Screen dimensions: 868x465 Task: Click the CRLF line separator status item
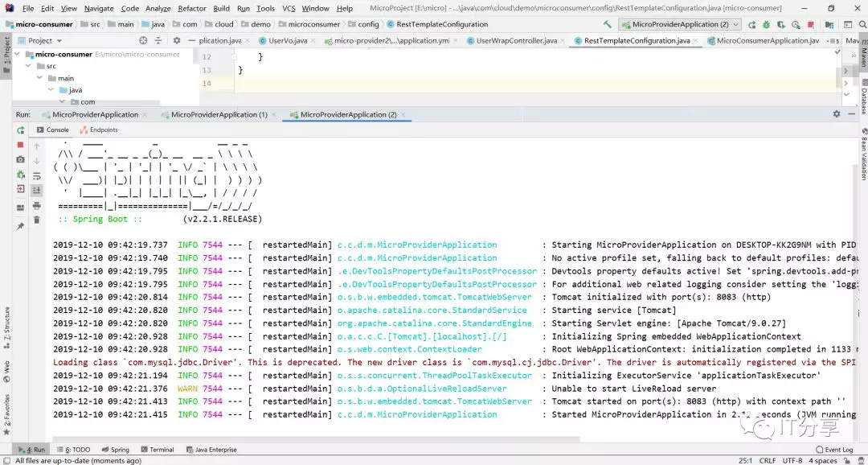768,460
